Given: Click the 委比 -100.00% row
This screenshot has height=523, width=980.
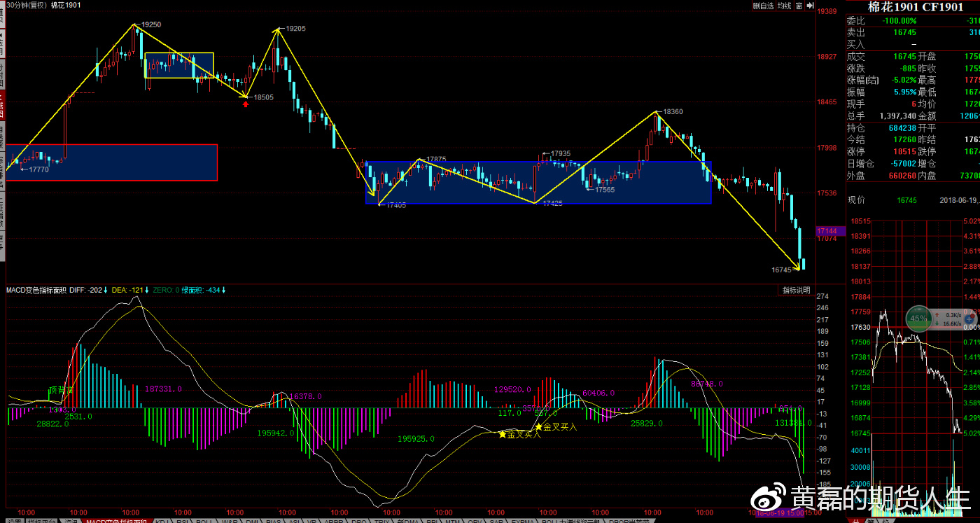Looking at the screenshot, I should pyautogui.click(x=912, y=21).
